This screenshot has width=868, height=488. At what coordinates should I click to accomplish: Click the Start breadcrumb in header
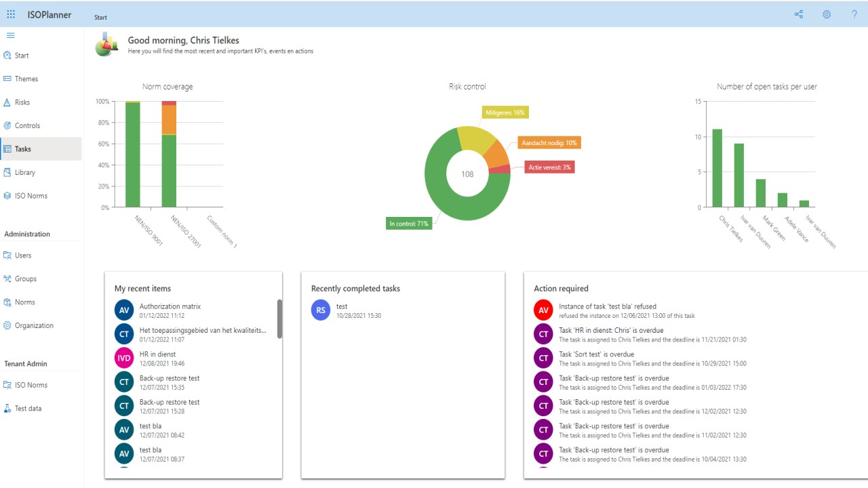tap(100, 17)
